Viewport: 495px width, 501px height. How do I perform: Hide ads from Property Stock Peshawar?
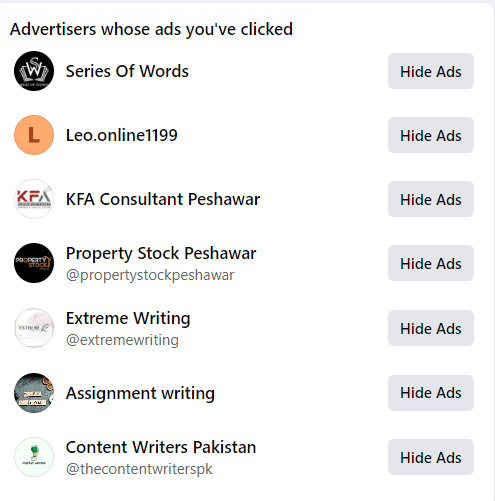coord(431,263)
